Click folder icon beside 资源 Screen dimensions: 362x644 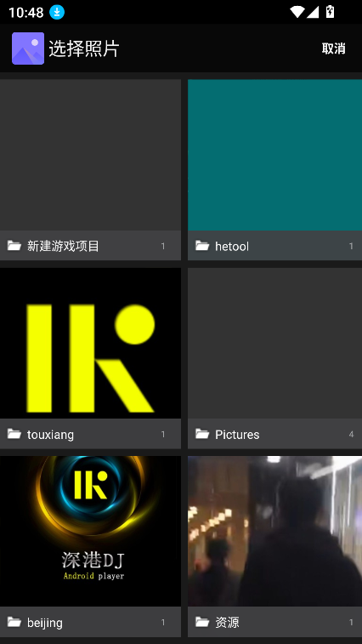pos(202,622)
